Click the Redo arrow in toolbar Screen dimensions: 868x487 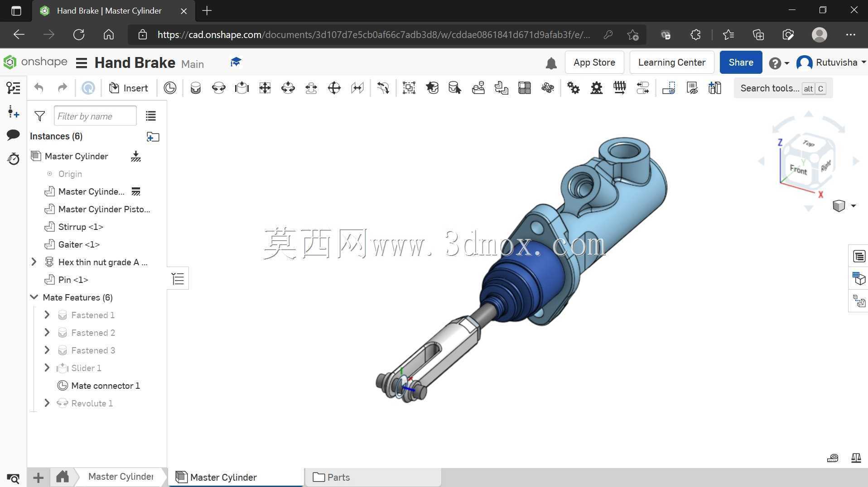(x=63, y=88)
